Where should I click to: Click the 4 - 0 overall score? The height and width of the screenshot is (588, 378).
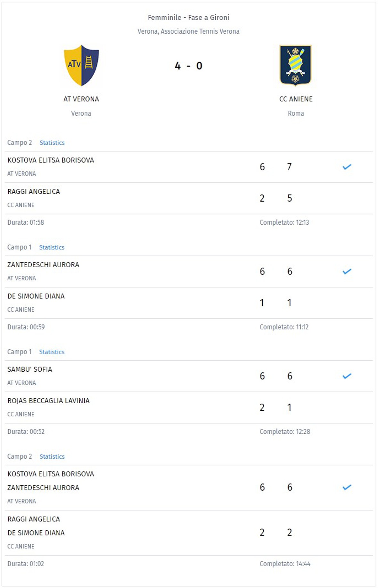point(188,66)
